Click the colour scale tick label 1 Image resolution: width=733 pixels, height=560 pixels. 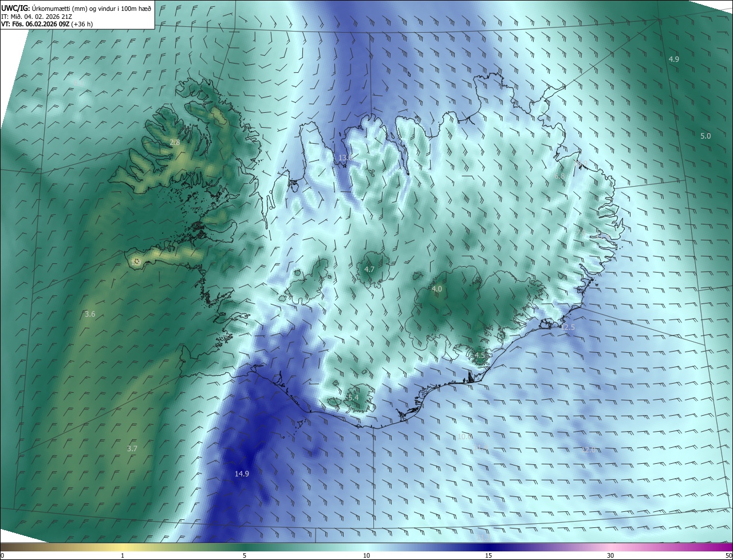click(x=123, y=555)
